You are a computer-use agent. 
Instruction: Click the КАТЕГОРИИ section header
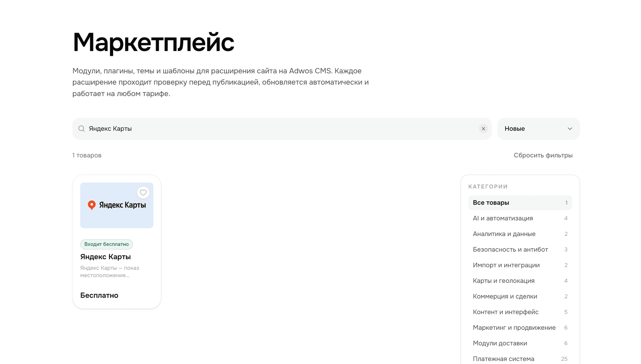pos(488,187)
